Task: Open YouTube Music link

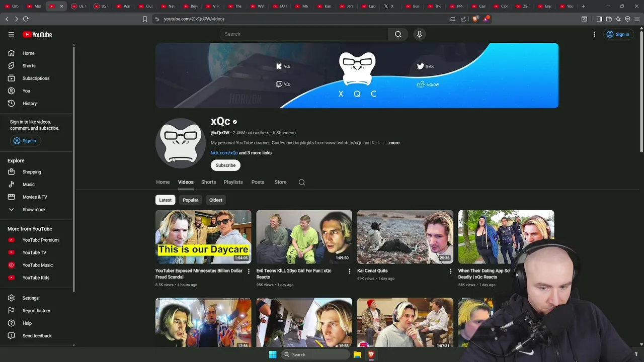Action: pos(37,265)
